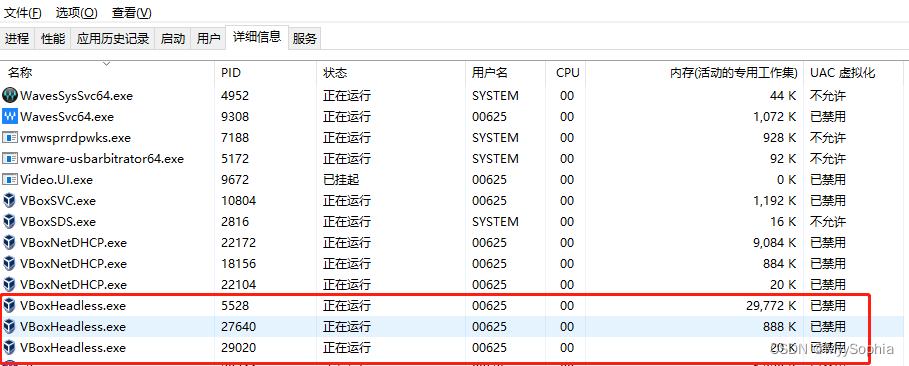Click the vmware-usbarbitrator64.exe process icon

(x=10, y=158)
